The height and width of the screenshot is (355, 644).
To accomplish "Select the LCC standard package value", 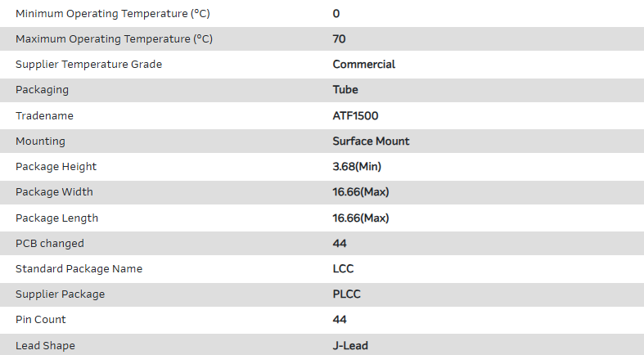I will 343,269.
